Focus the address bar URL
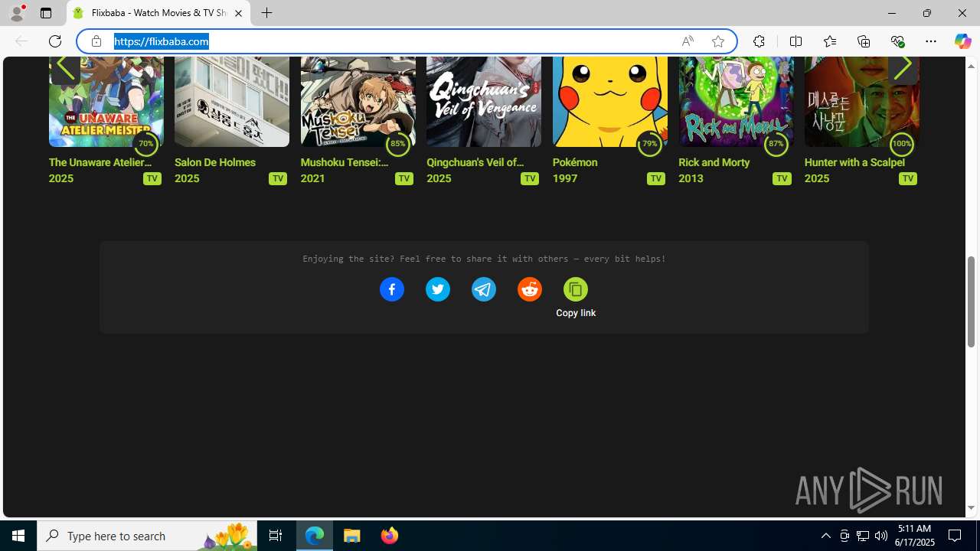980x551 pixels. 162,41
